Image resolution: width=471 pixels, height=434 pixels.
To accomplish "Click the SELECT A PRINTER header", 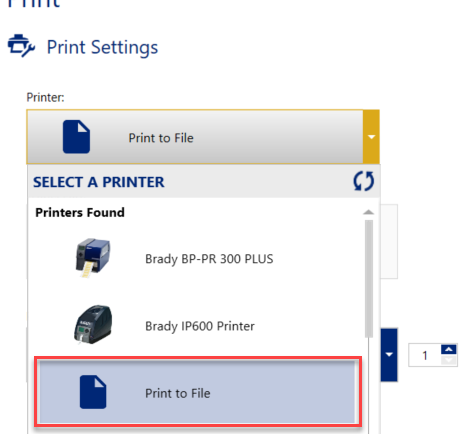I will point(99,182).
